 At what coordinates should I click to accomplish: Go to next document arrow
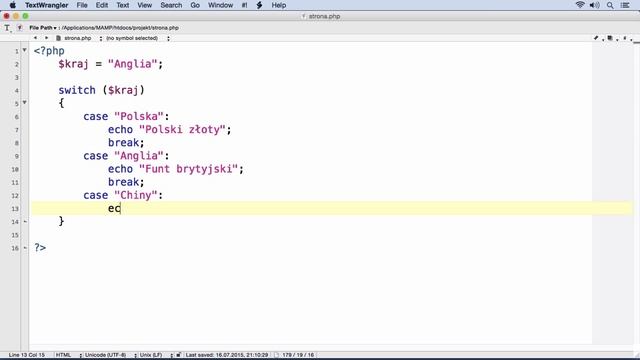click(x=46, y=38)
